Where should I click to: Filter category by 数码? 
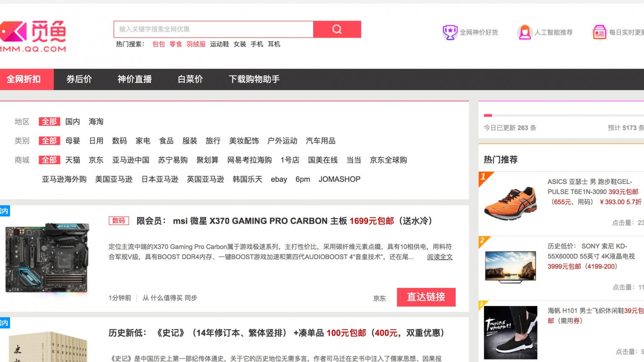pos(119,141)
